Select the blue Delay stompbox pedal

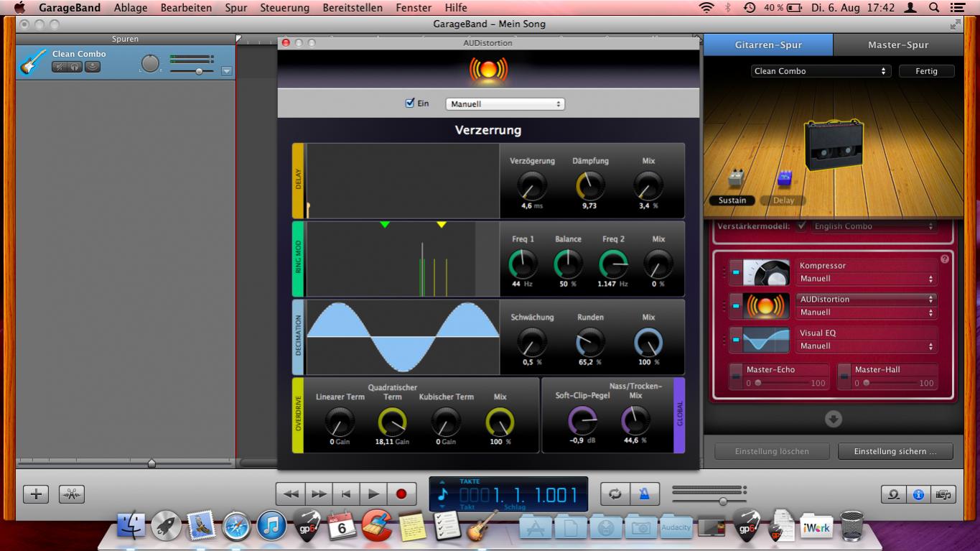coord(784,180)
